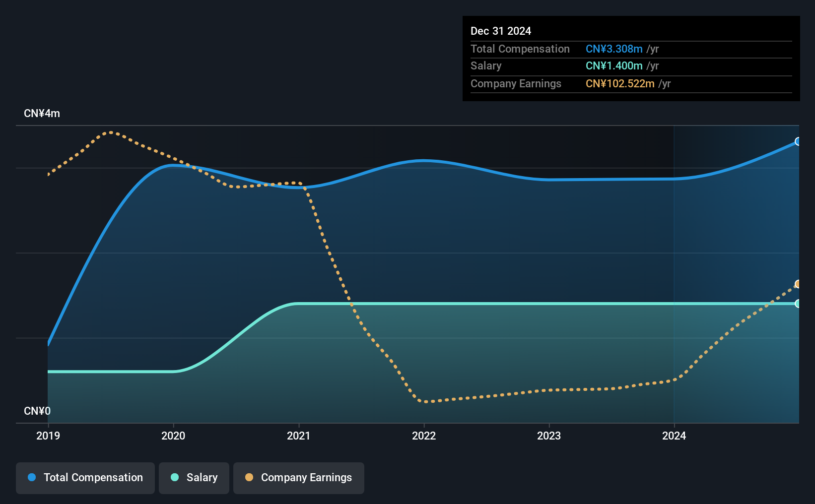
Task: Click the 2022 x-axis label
Action: [424, 436]
